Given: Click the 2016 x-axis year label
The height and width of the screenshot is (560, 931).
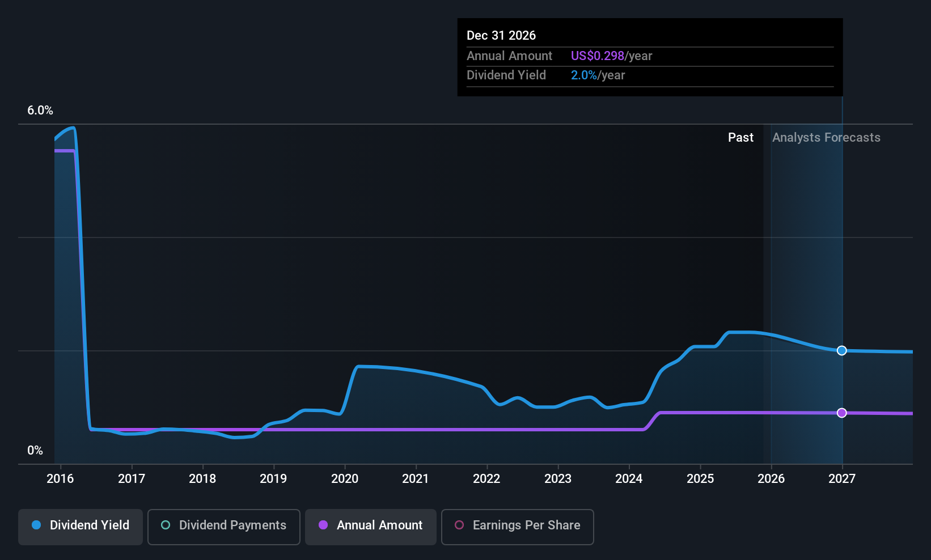Looking at the screenshot, I should pyautogui.click(x=60, y=479).
